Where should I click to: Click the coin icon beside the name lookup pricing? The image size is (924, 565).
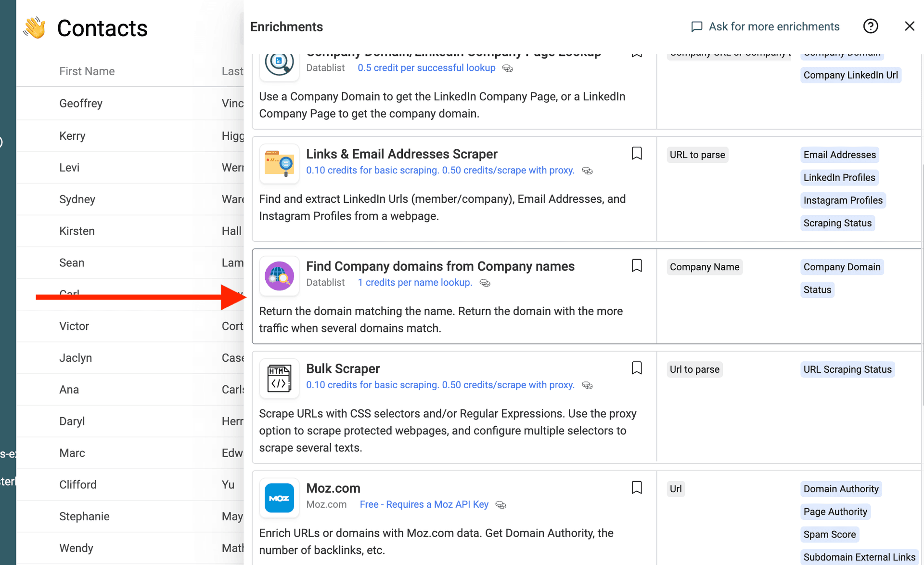(x=485, y=283)
